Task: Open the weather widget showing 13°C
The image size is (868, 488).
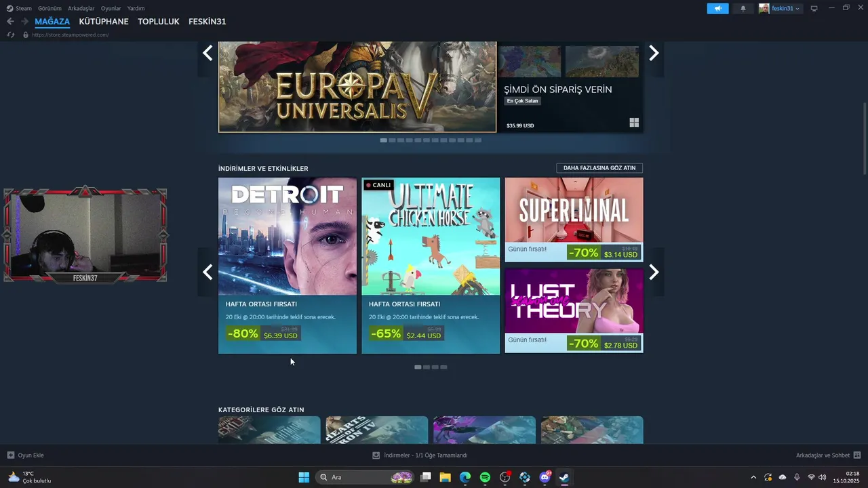Action: tap(30, 477)
